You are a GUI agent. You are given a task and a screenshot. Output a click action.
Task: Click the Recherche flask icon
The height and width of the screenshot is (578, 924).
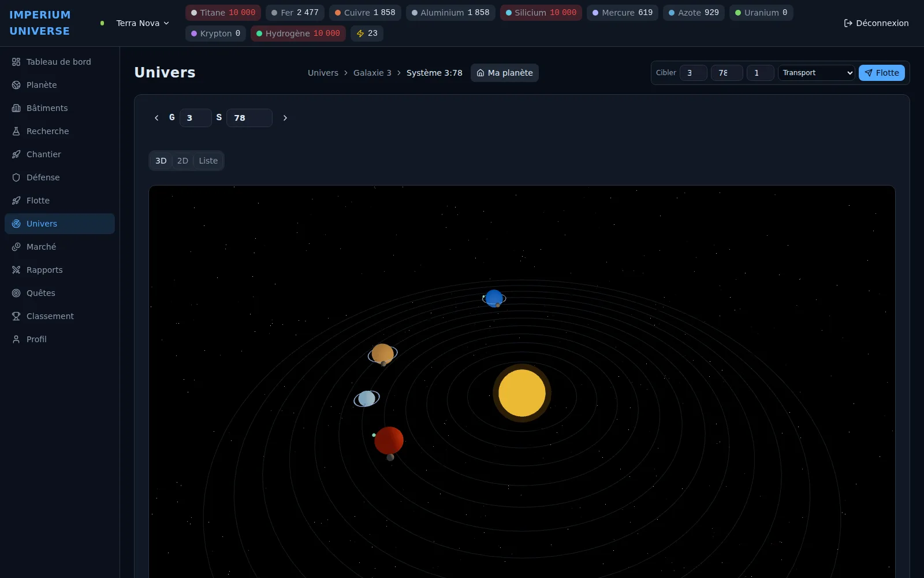16,131
